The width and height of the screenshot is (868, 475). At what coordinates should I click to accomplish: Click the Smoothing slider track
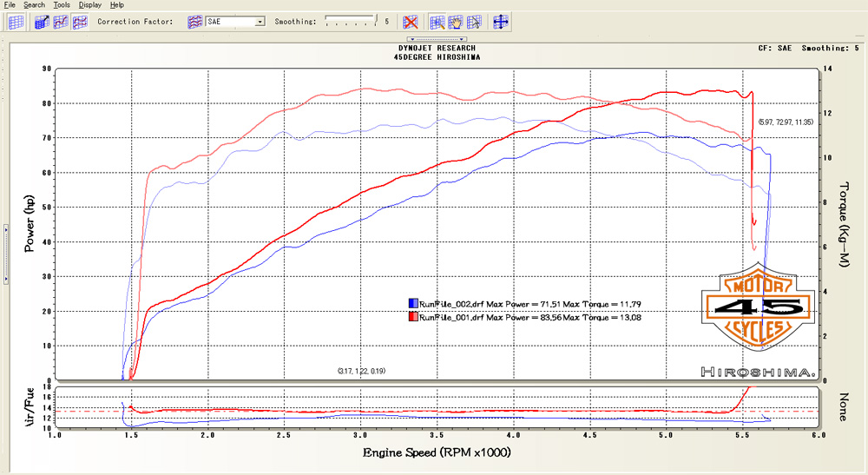click(351, 20)
